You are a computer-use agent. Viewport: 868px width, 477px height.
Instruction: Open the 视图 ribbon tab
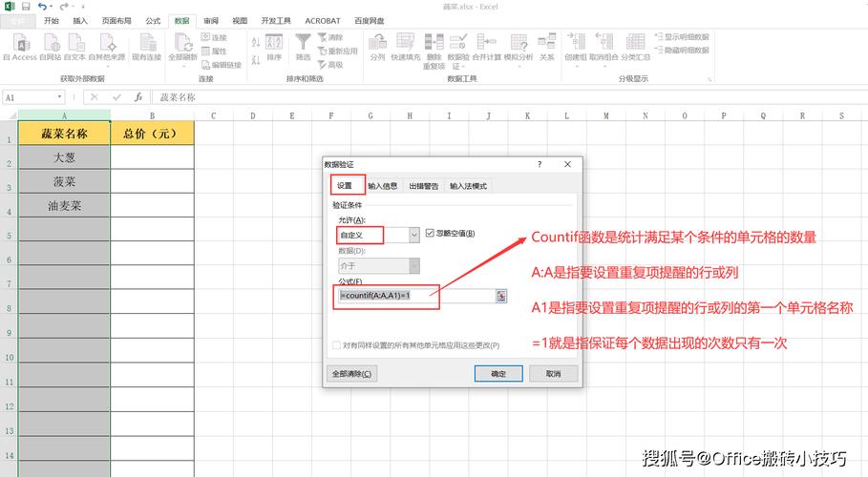240,20
